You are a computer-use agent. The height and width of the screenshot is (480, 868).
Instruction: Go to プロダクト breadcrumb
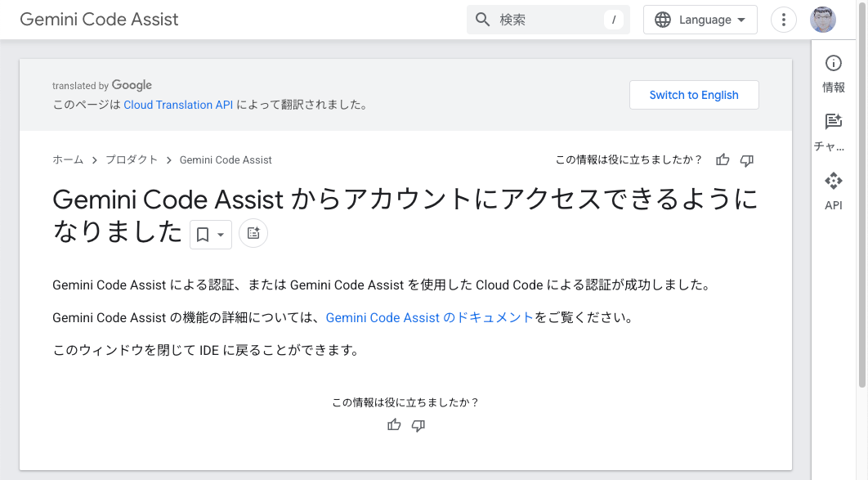tap(132, 160)
